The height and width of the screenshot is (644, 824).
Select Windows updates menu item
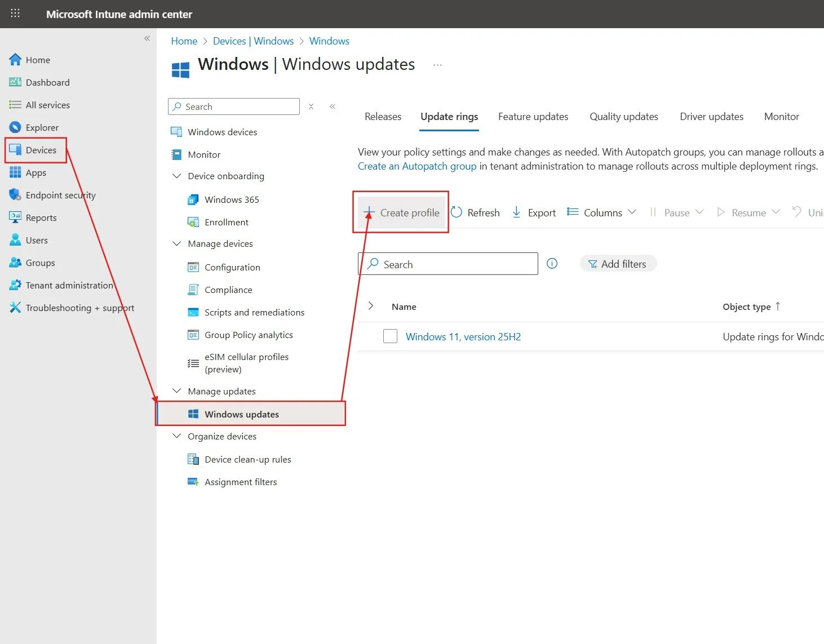(251, 414)
